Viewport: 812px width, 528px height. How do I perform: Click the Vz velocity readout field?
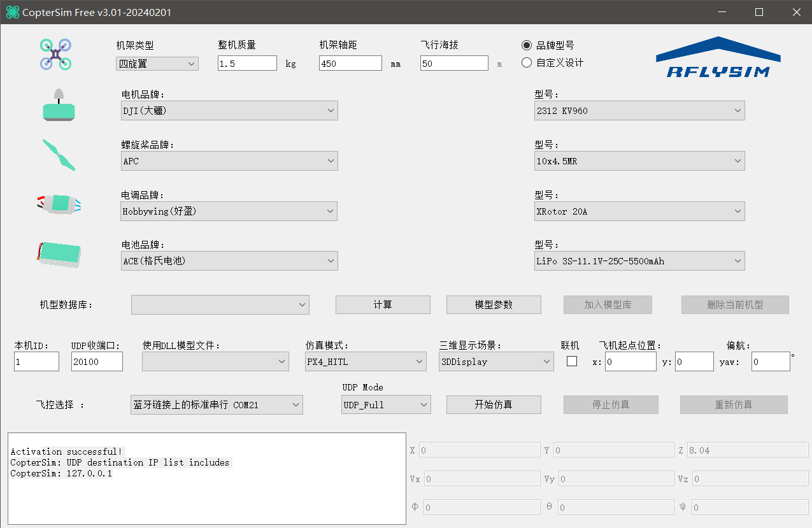pyautogui.click(x=750, y=478)
